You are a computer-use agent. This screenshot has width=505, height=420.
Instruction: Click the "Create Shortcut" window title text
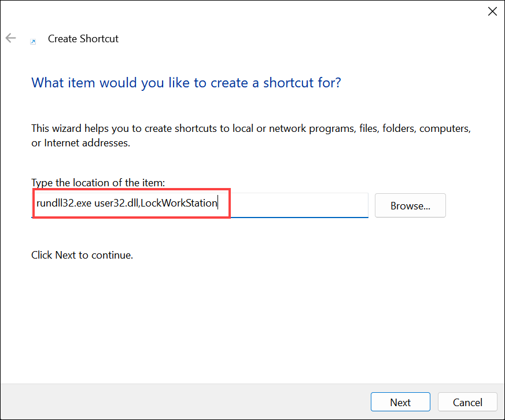(83, 39)
